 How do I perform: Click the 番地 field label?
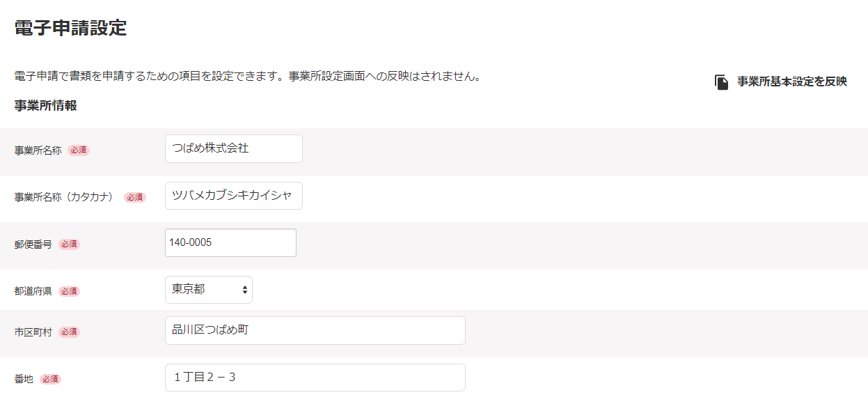(24, 379)
